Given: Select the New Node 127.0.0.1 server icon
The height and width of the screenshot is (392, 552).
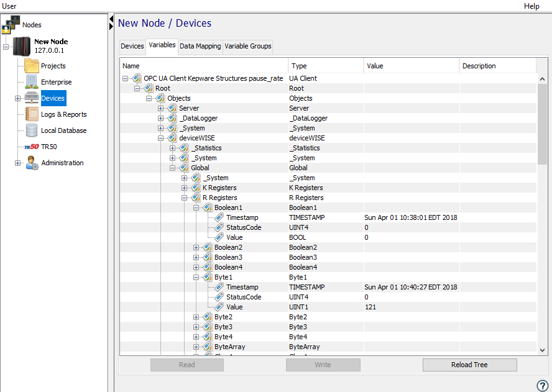Looking at the screenshot, I should click(x=21, y=45).
